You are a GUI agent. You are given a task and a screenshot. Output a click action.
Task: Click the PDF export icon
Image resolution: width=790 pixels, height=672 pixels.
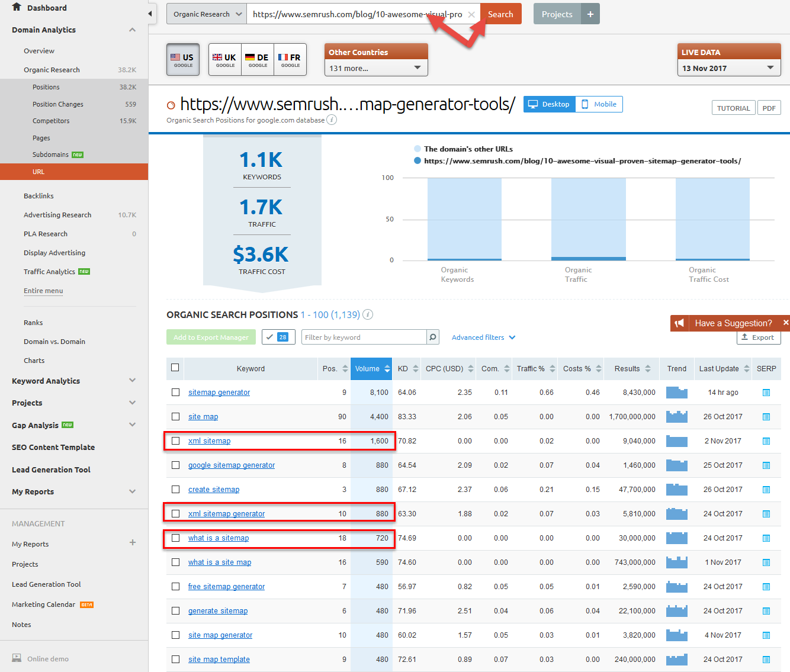point(769,107)
